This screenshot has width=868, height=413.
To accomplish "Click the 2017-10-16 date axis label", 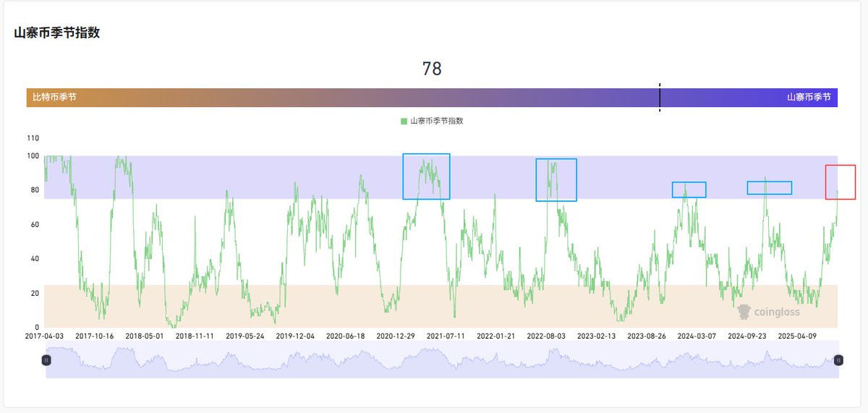I will coord(95,336).
